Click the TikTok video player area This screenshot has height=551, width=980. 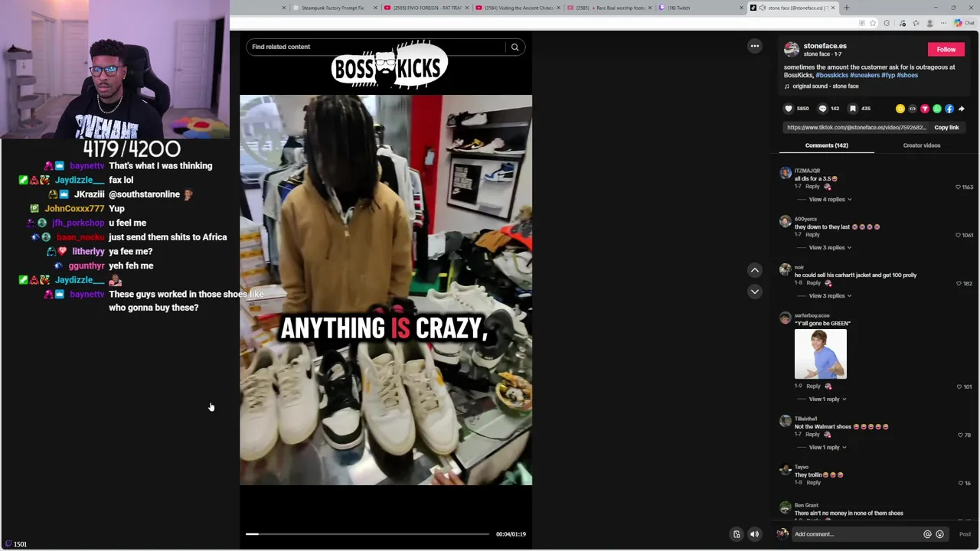click(386, 290)
